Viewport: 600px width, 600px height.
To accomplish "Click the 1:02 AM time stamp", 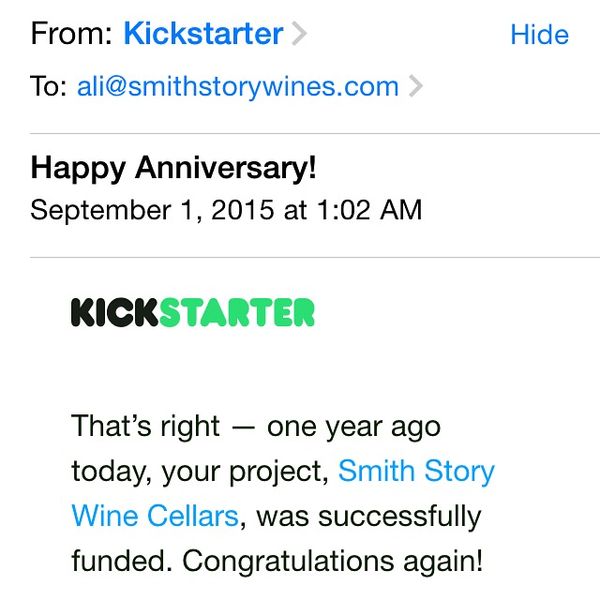I will point(370,210).
